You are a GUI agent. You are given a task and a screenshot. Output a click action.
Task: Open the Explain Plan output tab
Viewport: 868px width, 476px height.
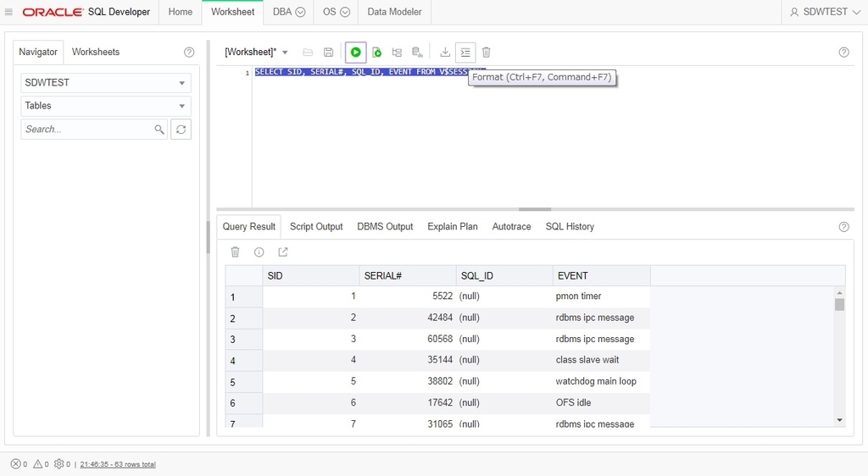(453, 227)
